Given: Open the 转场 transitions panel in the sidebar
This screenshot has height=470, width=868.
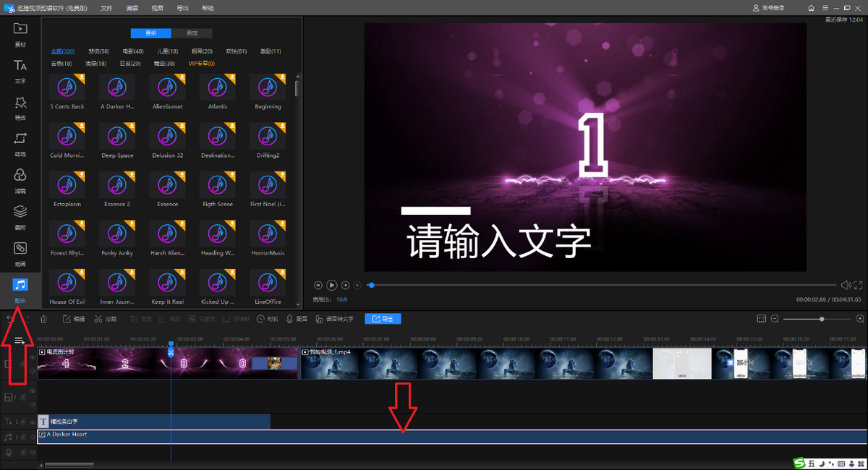Looking at the screenshot, I should point(20,143).
